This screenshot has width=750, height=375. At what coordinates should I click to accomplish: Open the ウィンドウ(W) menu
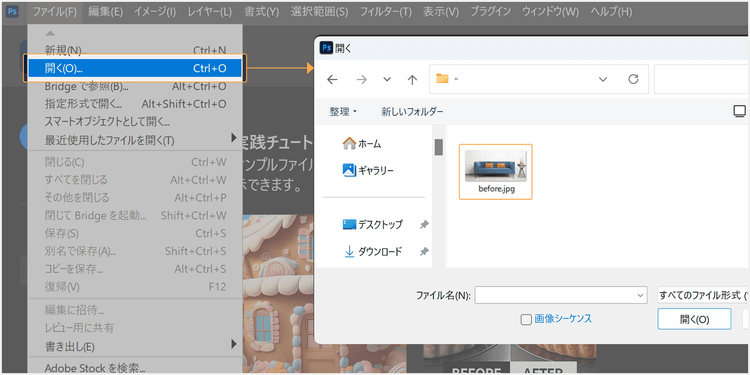(x=550, y=12)
